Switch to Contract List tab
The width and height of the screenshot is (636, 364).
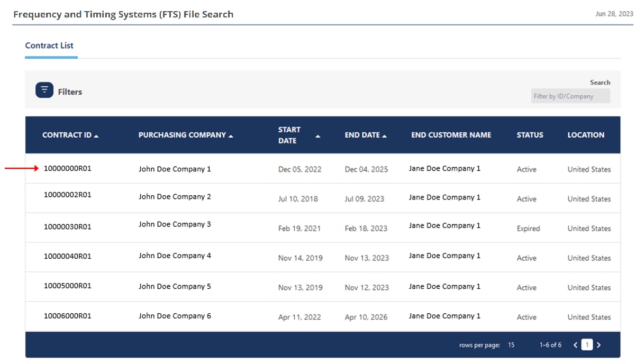tap(49, 46)
